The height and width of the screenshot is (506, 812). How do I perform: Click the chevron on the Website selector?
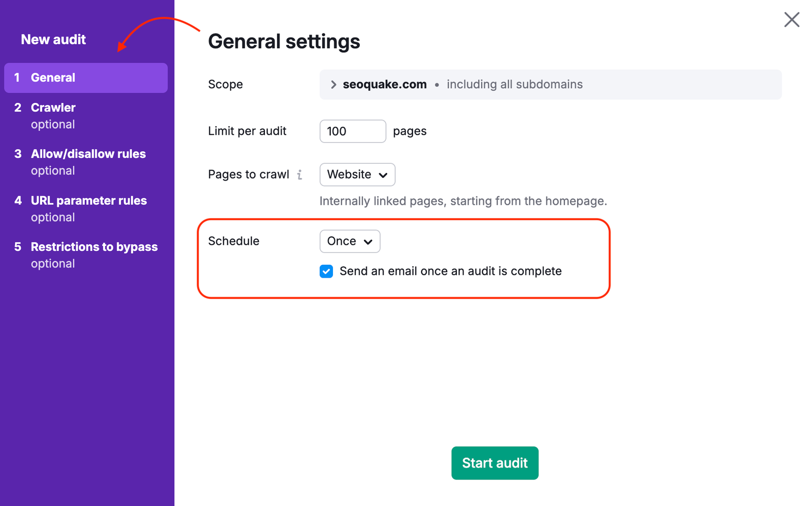pyautogui.click(x=384, y=174)
